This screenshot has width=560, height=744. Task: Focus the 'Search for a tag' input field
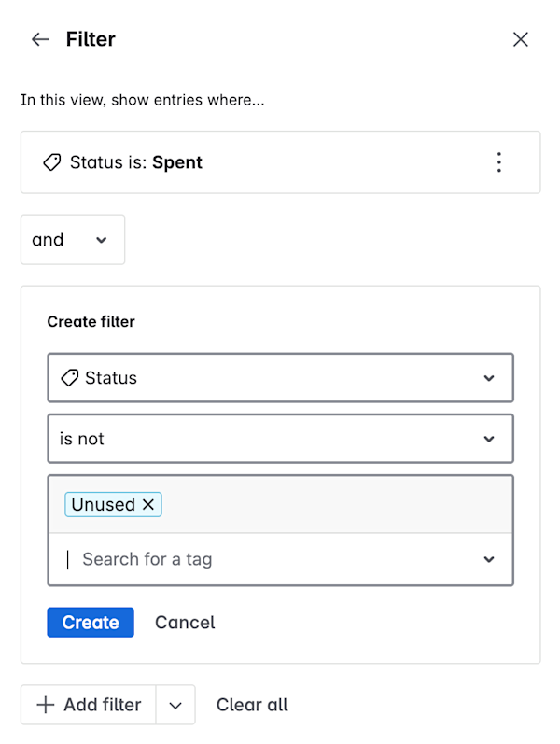coord(271,559)
